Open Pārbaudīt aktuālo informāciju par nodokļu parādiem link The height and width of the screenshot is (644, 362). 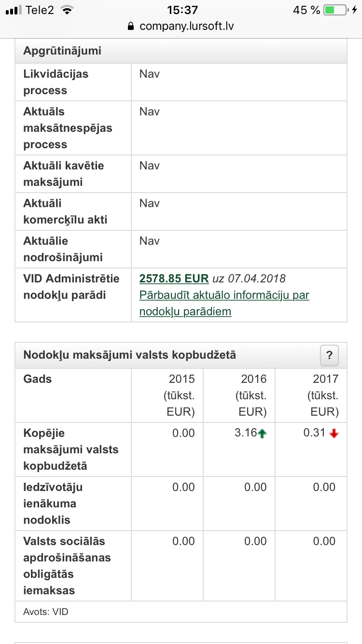click(224, 303)
